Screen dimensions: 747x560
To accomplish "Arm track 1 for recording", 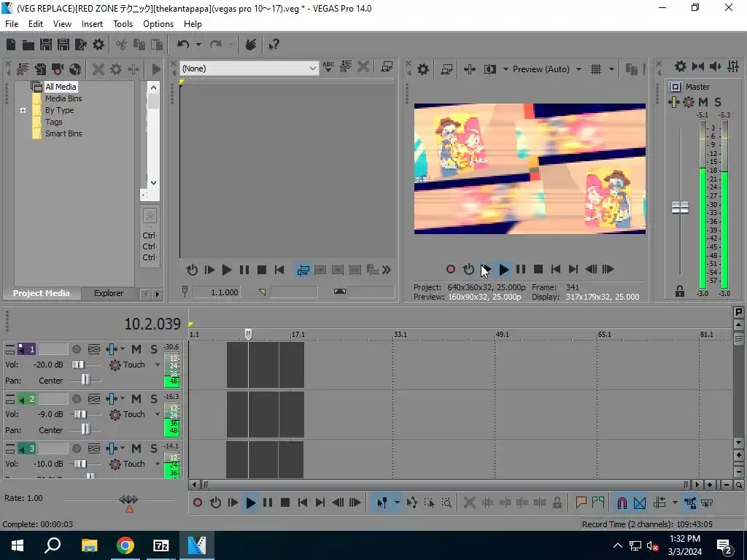I will pos(76,349).
